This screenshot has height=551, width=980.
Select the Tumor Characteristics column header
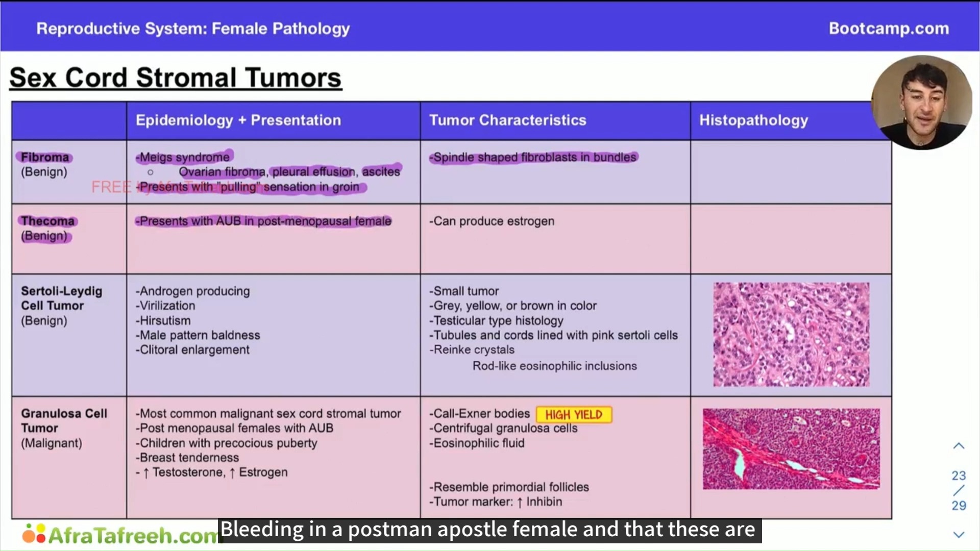pyautogui.click(x=508, y=120)
